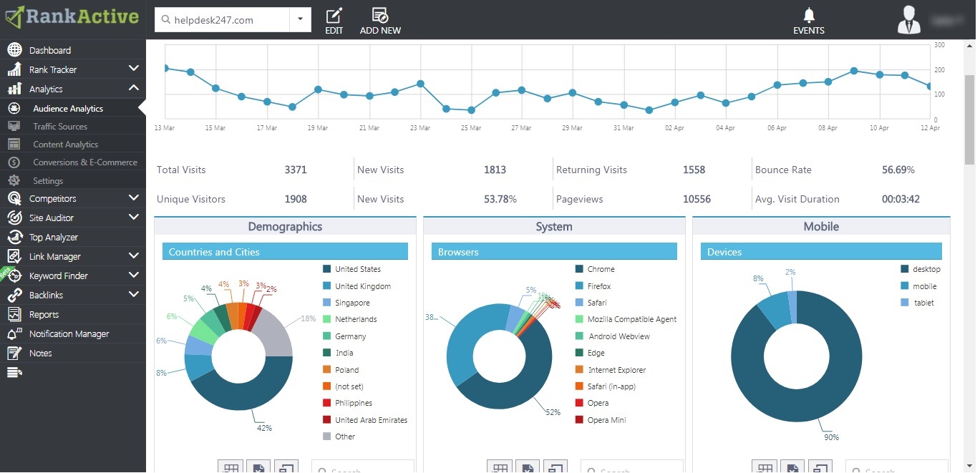Image resolution: width=980 pixels, height=473 pixels.
Task: Open the Dashboard menu item
Action: 50,50
